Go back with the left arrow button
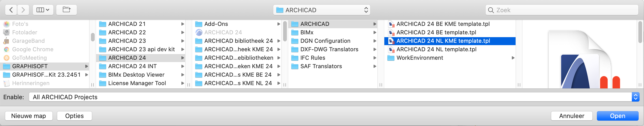 11,10
